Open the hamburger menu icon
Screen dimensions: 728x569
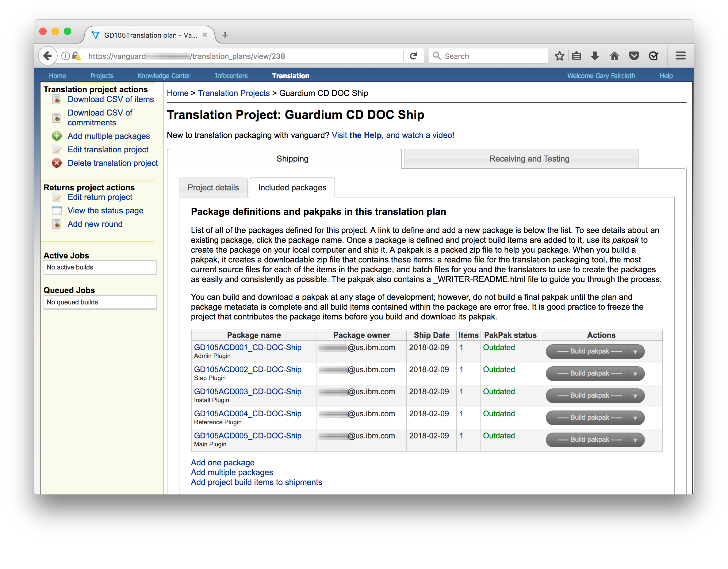click(681, 56)
